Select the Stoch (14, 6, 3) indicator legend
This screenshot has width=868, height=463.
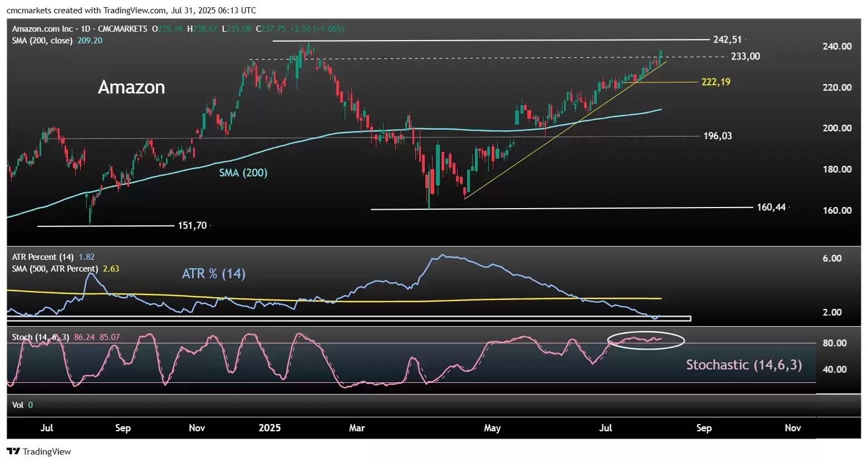point(41,337)
